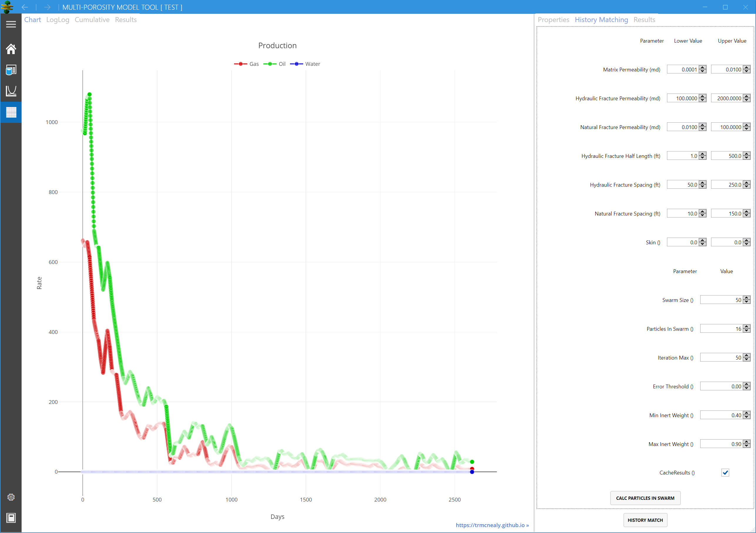Click the back arrow in title bar
The height and width of the screenshot is (533, 756).
coord(25,7)
